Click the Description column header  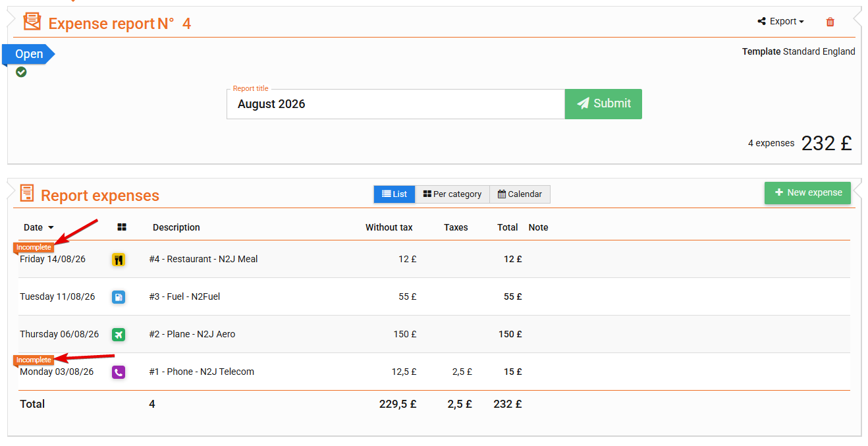(x=176, y=227)
